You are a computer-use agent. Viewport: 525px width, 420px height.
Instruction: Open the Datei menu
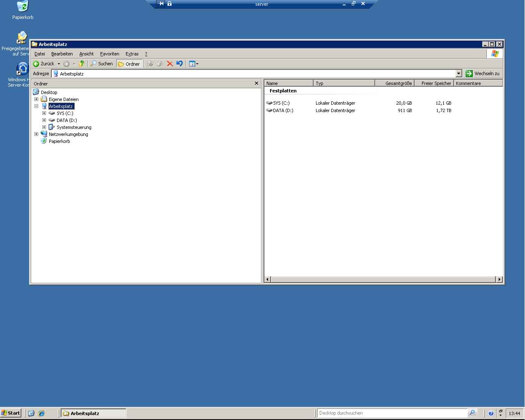click(40, 54)
